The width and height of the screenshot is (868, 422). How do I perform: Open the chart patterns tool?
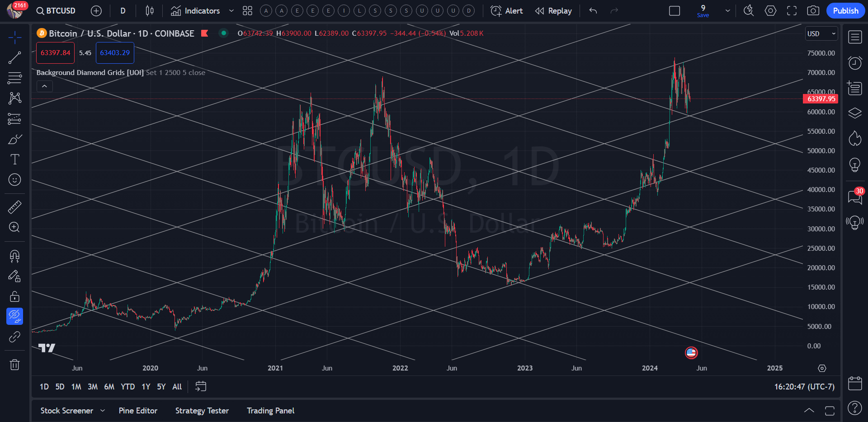pos(14,98)
